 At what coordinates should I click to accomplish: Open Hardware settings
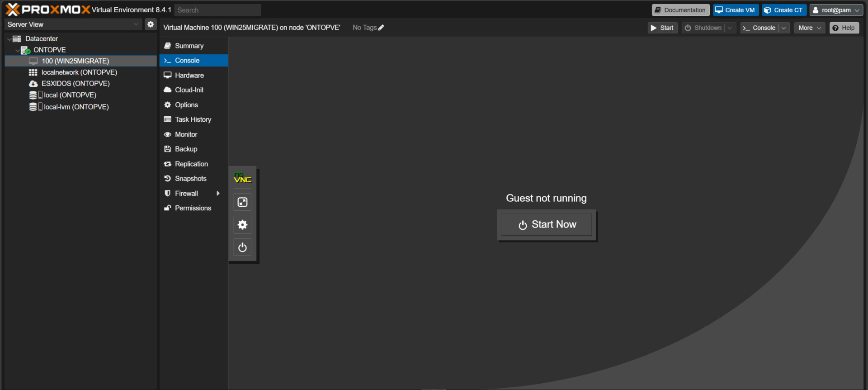pyautogui.click(x=193, y=75)
